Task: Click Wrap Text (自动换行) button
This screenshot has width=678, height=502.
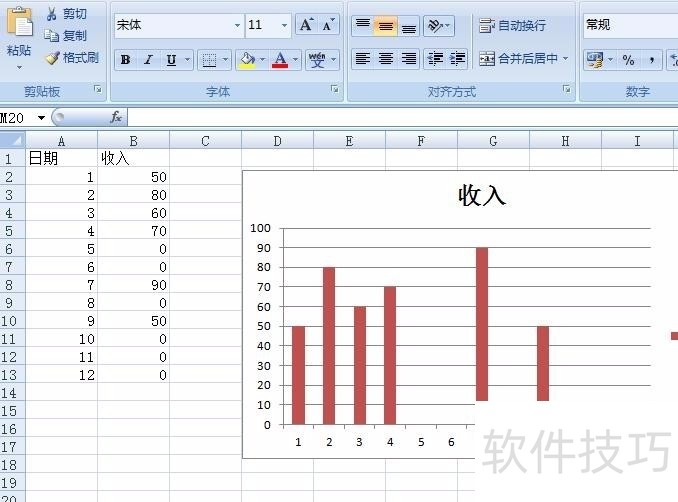Action: 512,26
